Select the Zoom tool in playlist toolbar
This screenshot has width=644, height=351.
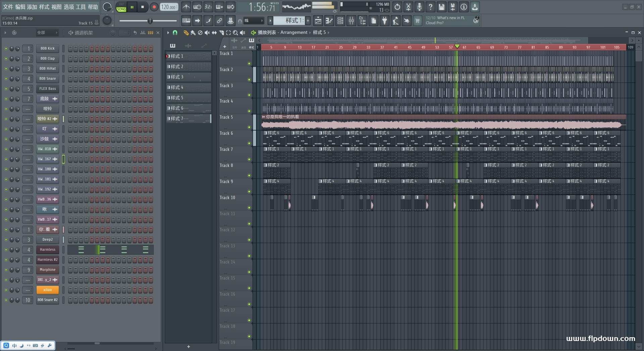(235, 33)
